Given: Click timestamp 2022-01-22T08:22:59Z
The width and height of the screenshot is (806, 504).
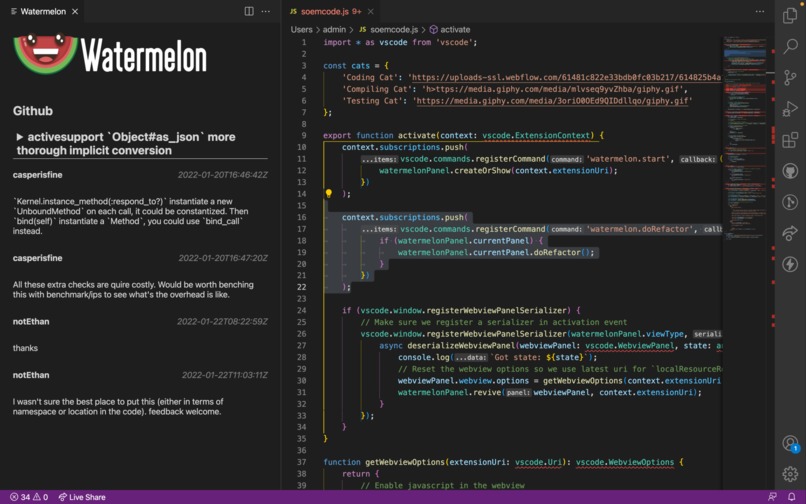Looking at the screenshot, I should pos(222,322).
